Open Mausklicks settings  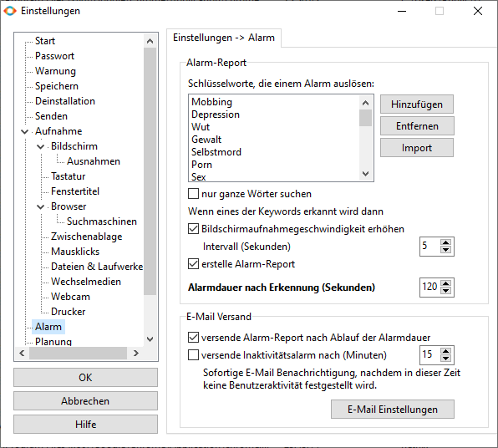pyautogui.click(x=75, y=252)
